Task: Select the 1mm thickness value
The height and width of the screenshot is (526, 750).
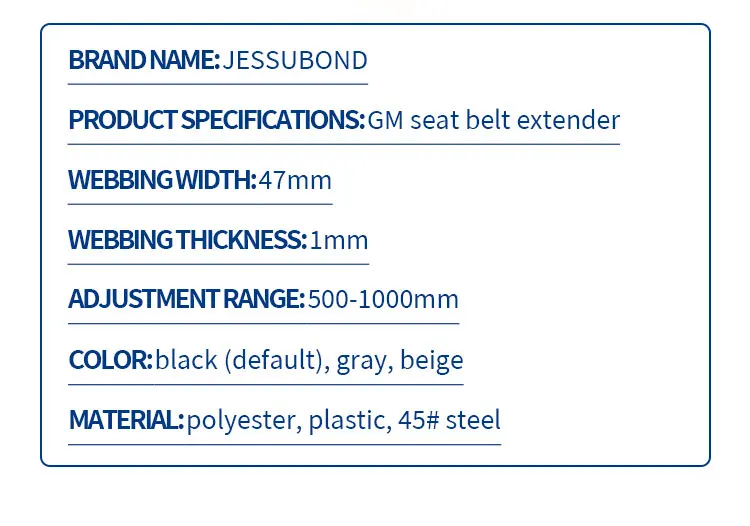Action: coord(339,240)
